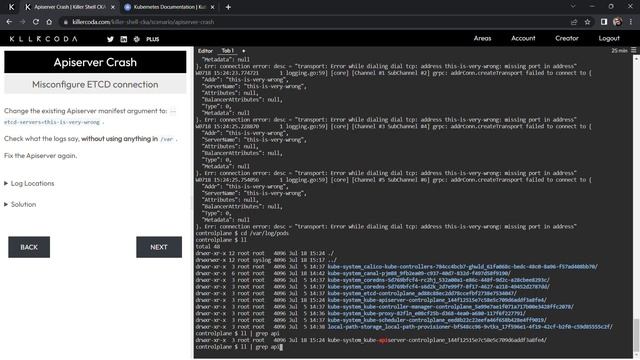
Task: Close the Apiserver Crash browser tab
Action: click(x=113, y=7)
